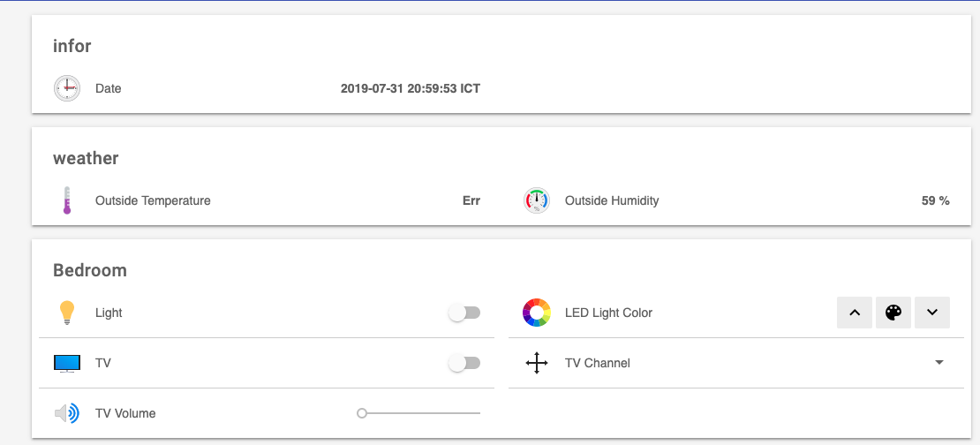Decrease LED light with down chevron
980x445 pixels.
pyautogui.click(x=932, y=313)
